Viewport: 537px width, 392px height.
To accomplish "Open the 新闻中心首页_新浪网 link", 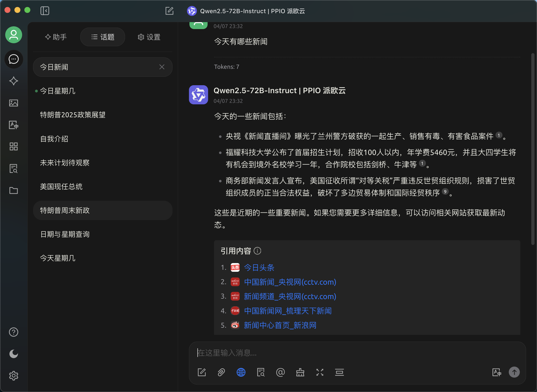I will (x=280, y=325).
